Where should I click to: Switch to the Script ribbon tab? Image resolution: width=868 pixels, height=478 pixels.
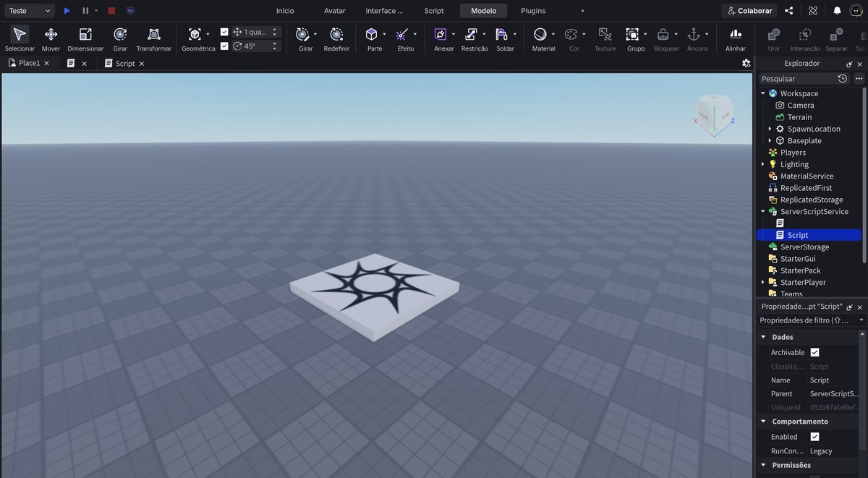(x=434, y=11)
